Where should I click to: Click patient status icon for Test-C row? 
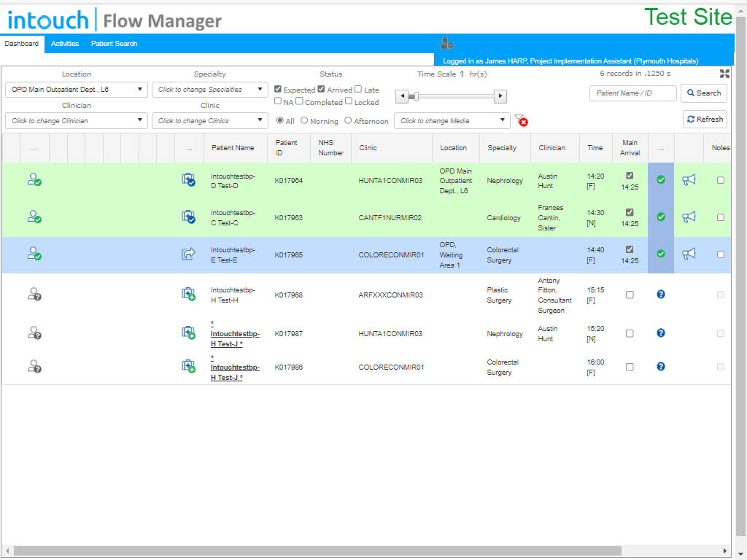[34, 217]
